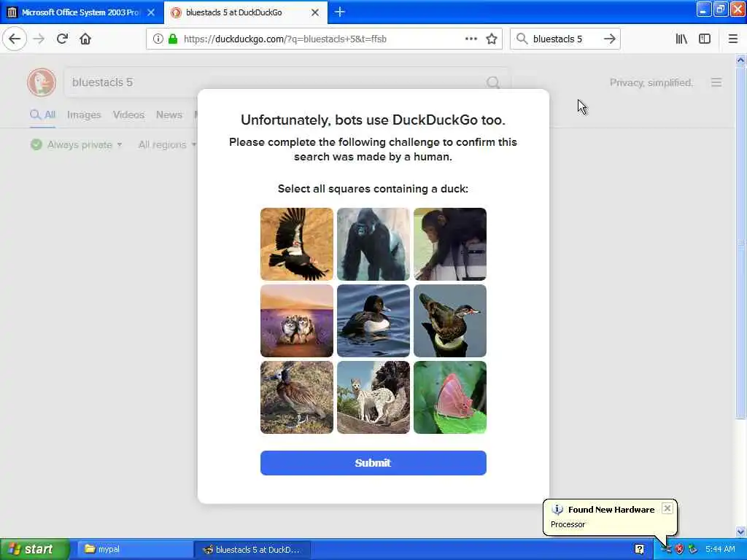
Task: Bookmark this page with the star
Action: (x=492, y=39)
